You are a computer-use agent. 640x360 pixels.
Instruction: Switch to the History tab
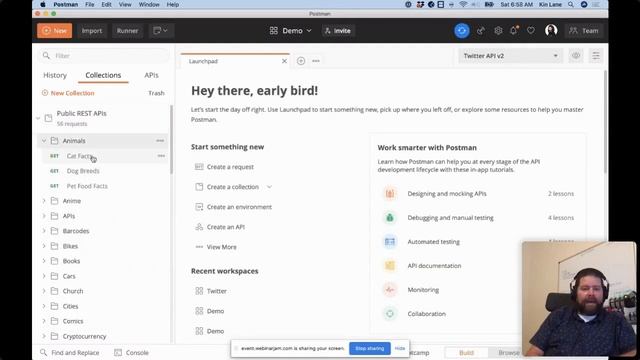[x=55, y=75]
